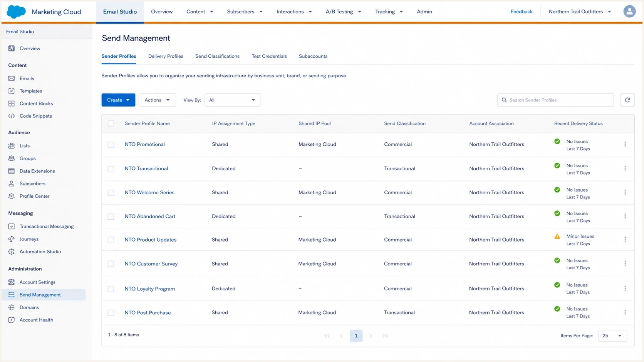
Task: Click the Domains globe icon
Action: (12, 308)
